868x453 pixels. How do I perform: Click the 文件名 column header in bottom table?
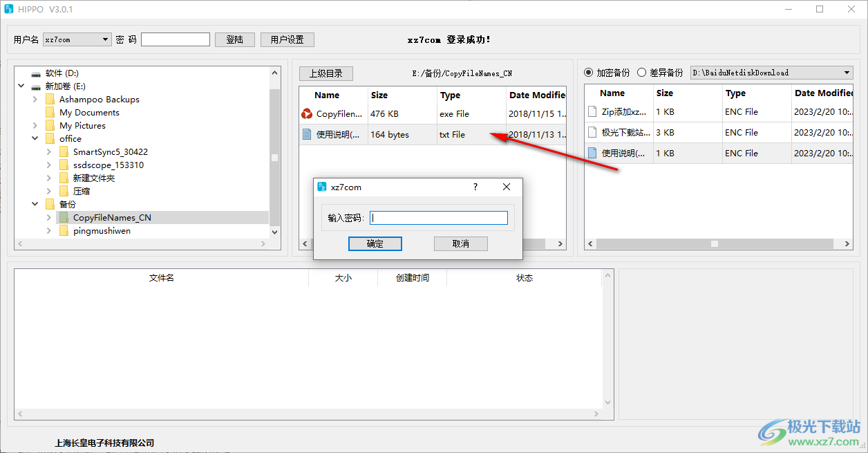[x=162, y=278]
